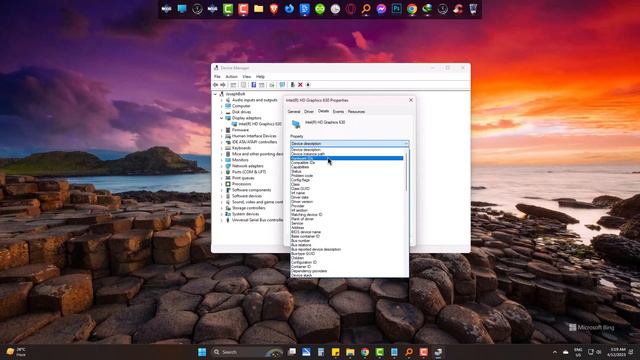Launch Photoshop from the top dock
The height and width of the screenshot is (360, 640).
[396, 9]
